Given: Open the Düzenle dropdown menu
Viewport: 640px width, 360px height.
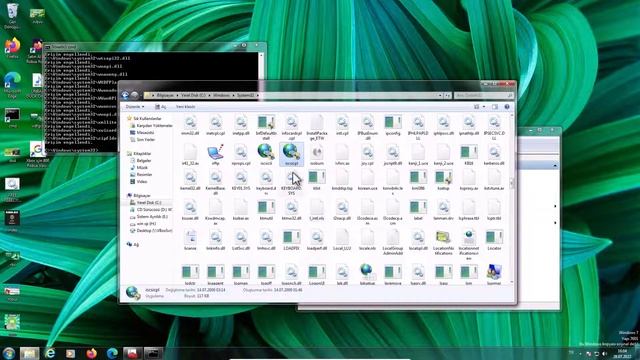Looking at the screenshot, I should coord(135,107).
